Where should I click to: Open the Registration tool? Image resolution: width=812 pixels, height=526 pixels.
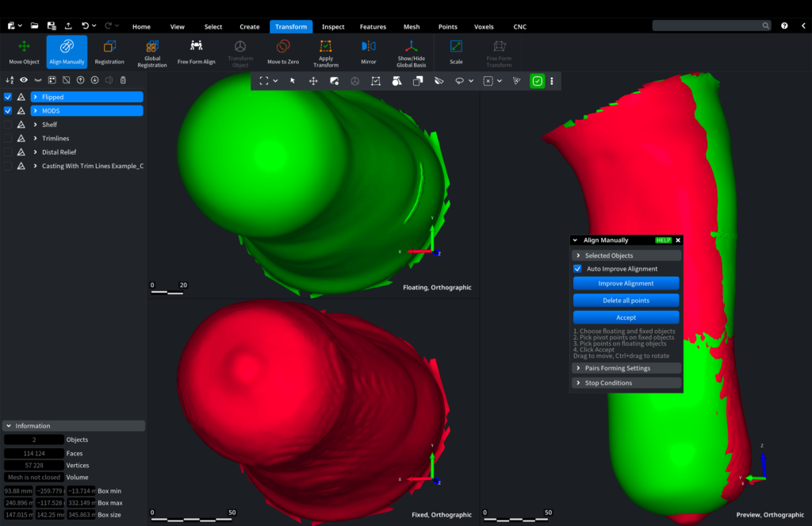click(109, 52)
